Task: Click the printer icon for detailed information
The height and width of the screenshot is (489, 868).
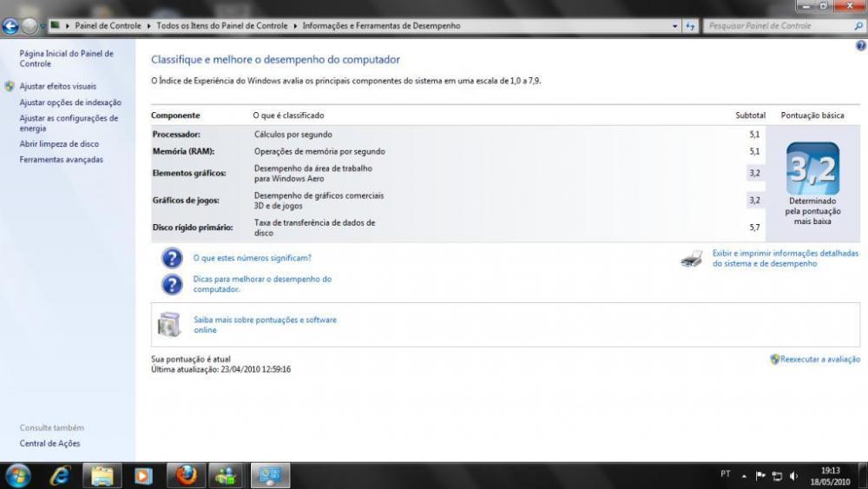Action: [692, 258]
